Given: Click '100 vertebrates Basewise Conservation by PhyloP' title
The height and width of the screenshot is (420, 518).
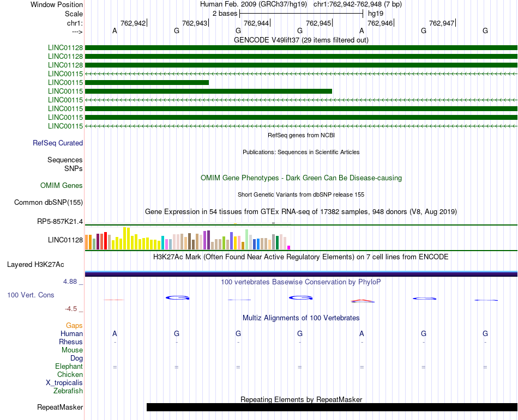Looking at the screenshot, I should pyautogui.click(x=301, y=282).
